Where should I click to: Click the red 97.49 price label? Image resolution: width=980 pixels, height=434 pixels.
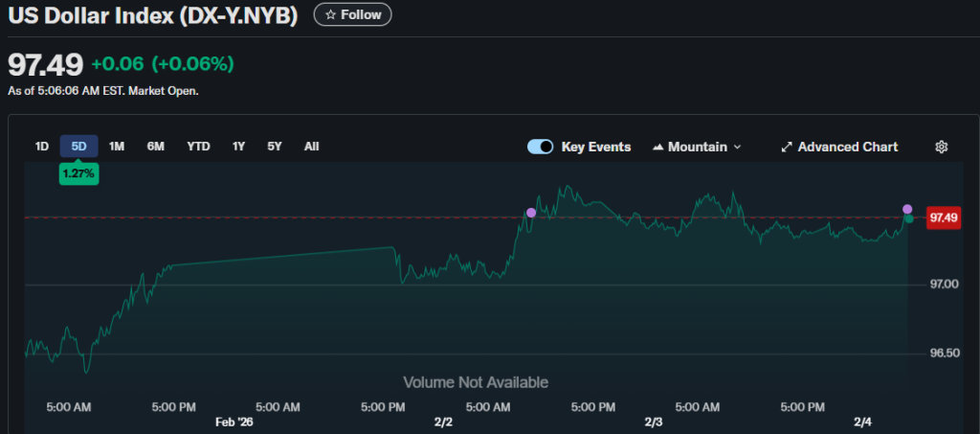tap(944, 217)
